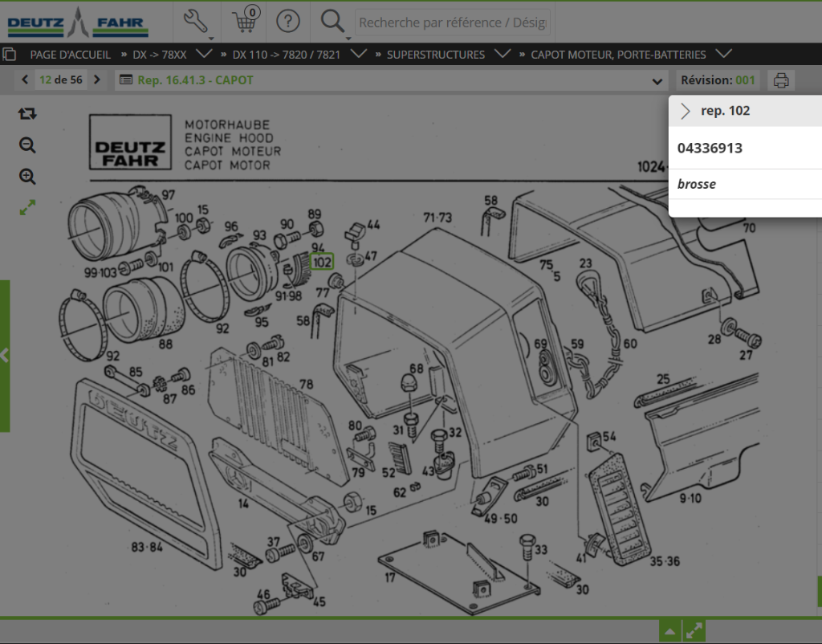Image resolution: width=822 pixels, height=644 pixels.
Task: Click the copy pages icon beside PAGE D'ACCUEIL
Action: (x=10, y=55)
